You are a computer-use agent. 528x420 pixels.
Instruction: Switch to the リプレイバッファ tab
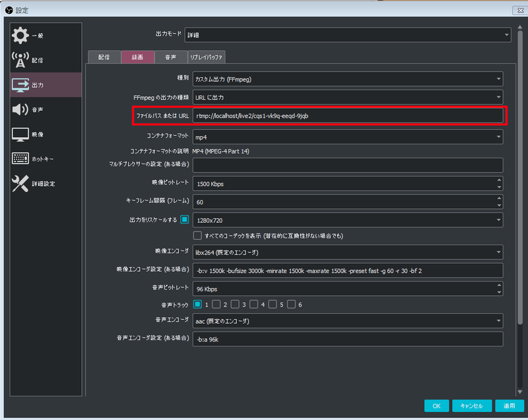click(206, 57)
